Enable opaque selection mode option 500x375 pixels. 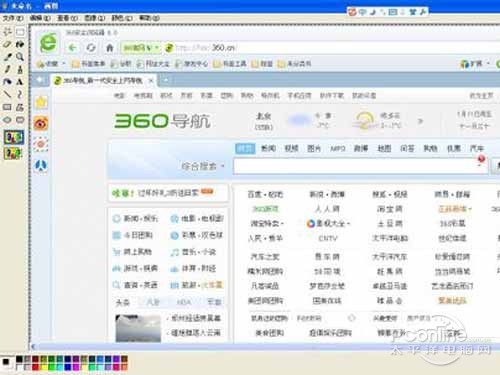coord(14,137)
